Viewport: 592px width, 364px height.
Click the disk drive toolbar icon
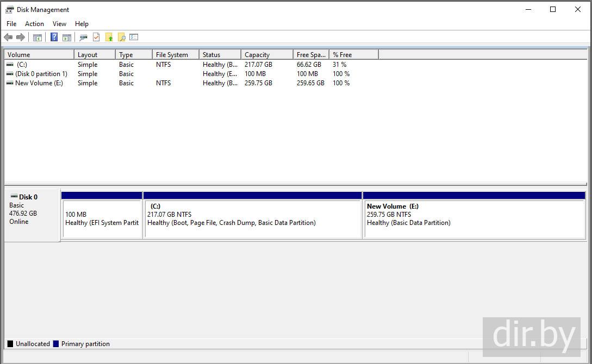83,37
